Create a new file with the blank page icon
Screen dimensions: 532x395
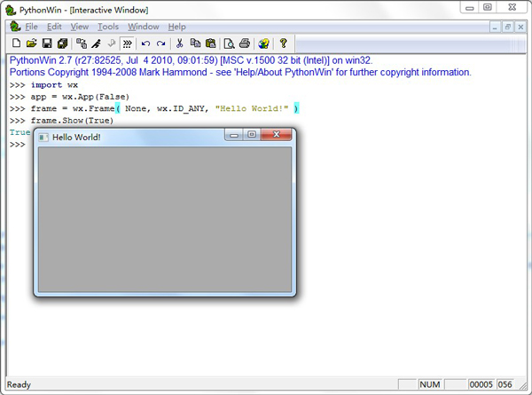point(16,43)
